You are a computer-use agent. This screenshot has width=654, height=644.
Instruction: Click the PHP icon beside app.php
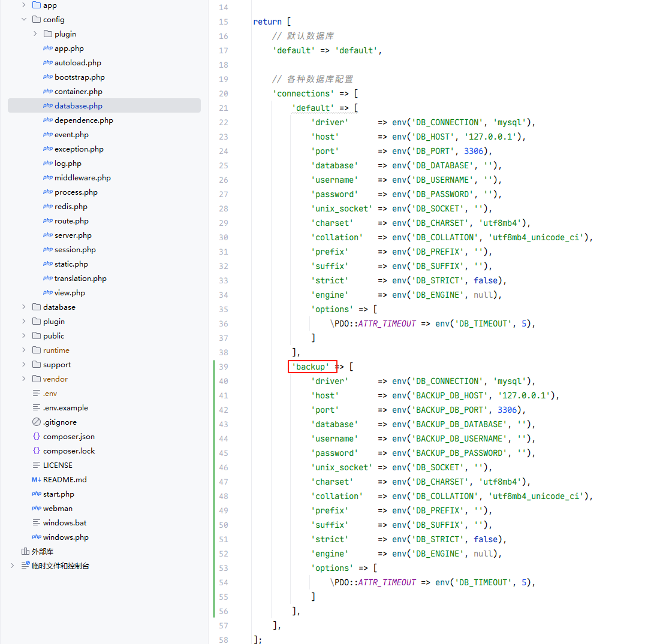48,49
